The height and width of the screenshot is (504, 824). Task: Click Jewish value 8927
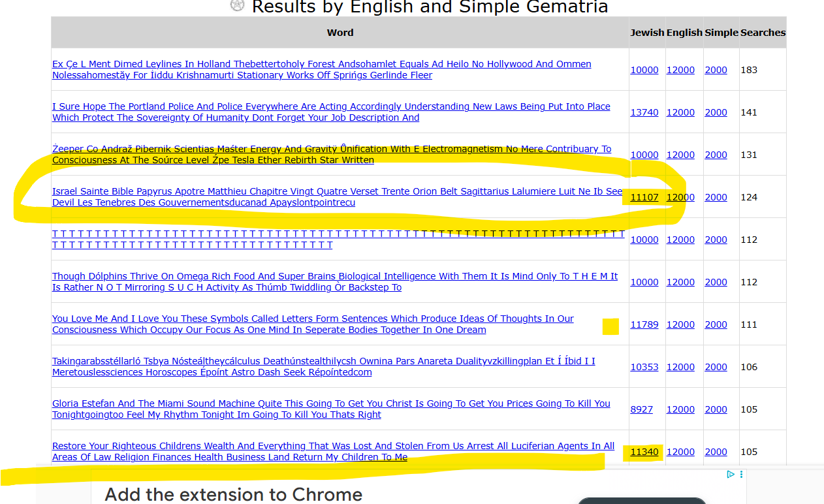coord(642,409)
